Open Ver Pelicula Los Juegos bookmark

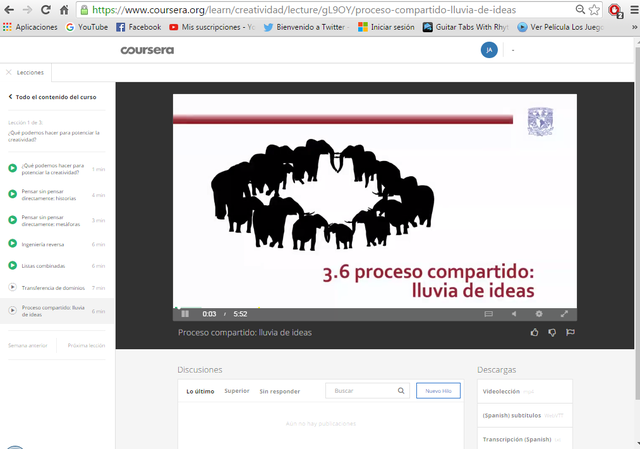pyautogui.click(x=560, y=27)
